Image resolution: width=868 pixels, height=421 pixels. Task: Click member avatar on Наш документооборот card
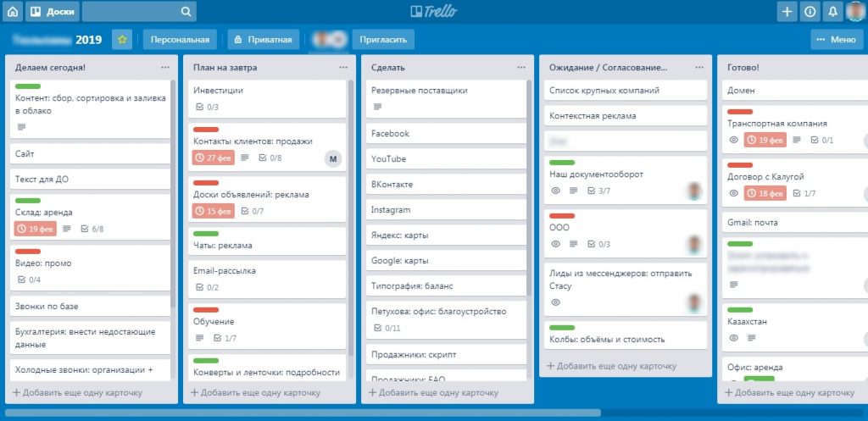tap(694, 191)
